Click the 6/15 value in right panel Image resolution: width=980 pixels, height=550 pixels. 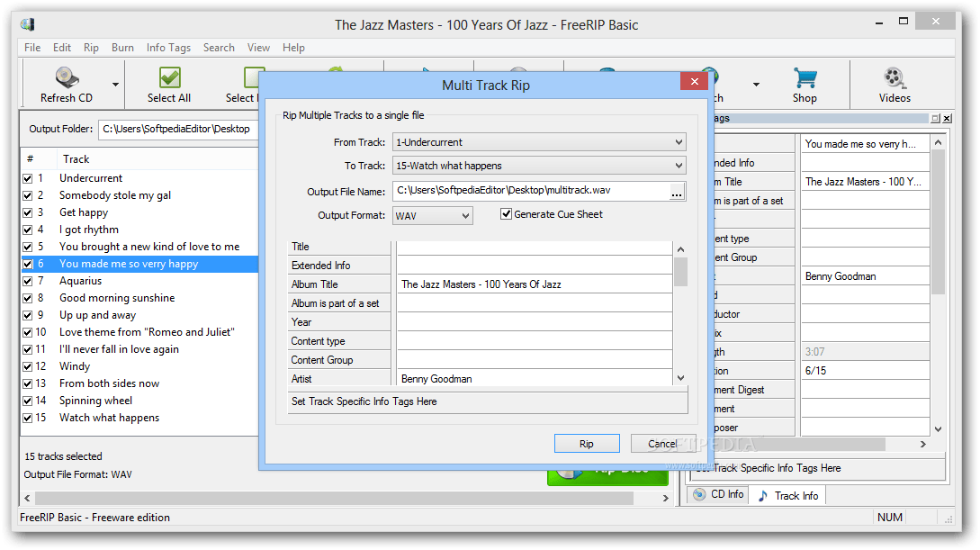tap(866, 371)
